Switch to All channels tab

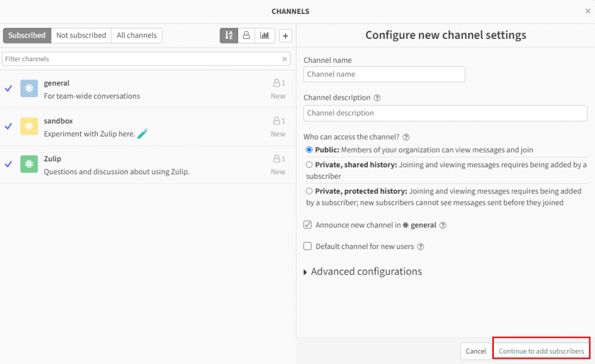(137, 35)
